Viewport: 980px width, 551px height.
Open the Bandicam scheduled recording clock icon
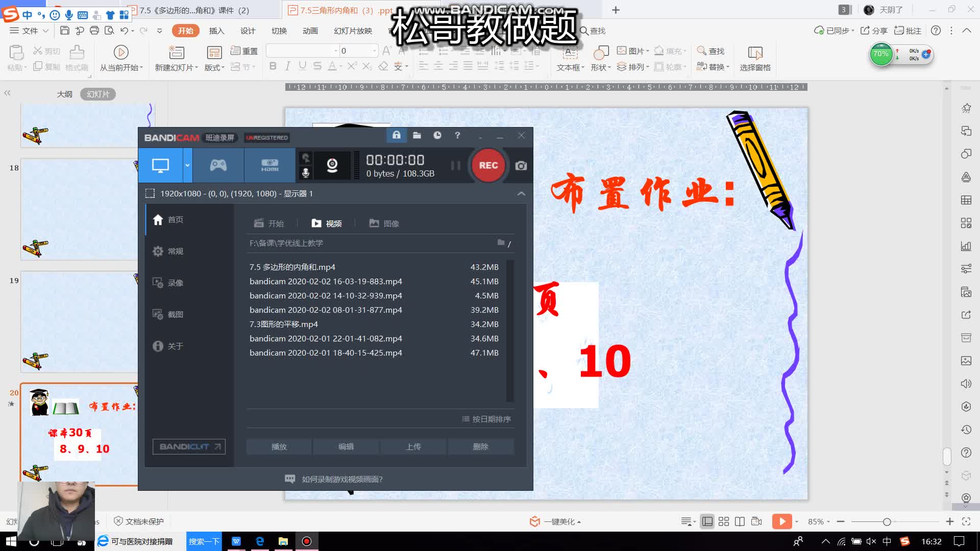point(437,135)
